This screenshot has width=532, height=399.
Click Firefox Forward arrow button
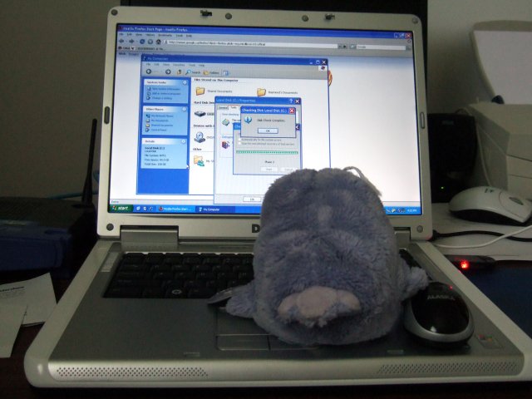tap(131, 42)
